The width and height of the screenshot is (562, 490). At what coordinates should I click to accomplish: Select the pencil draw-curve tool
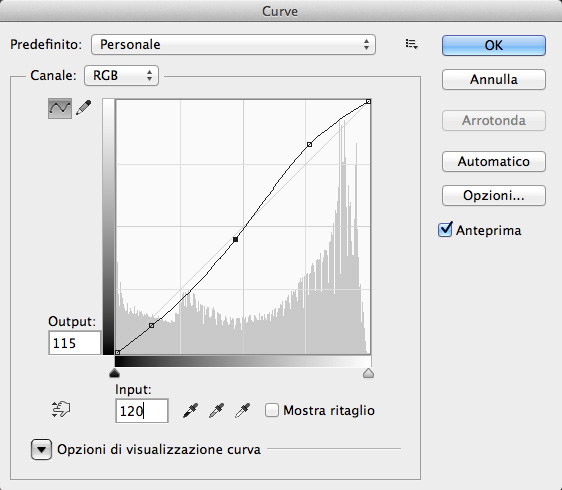tap(84, 108)
